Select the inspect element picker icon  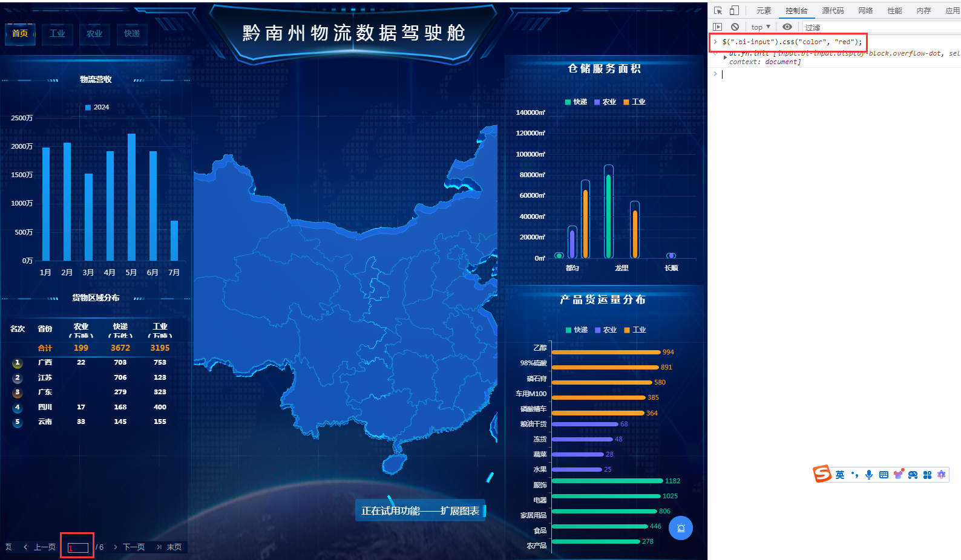718,10
